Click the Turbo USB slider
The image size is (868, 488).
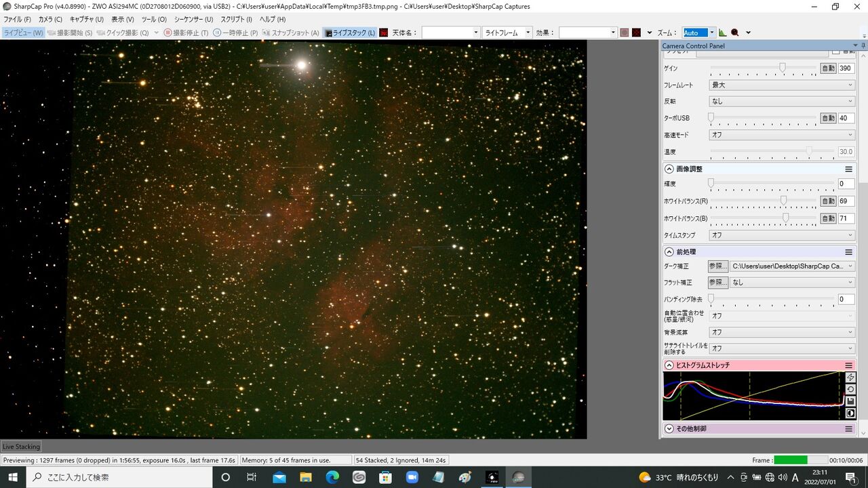tap(763, 118)
